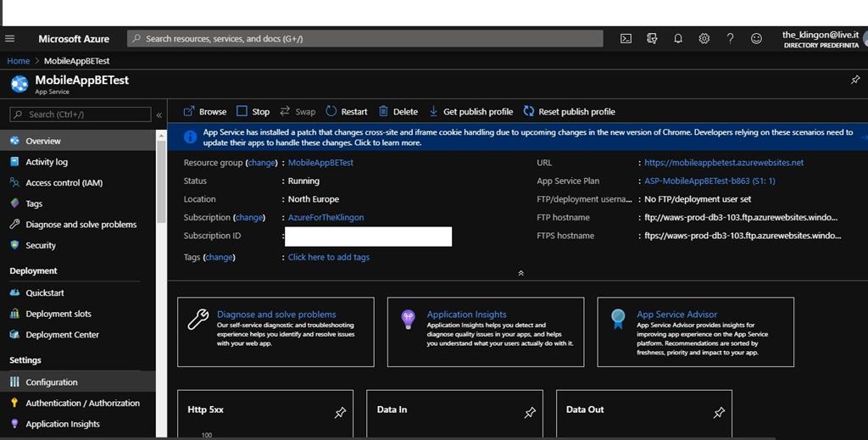Change the subscription
The image size is (868, 440).
point(249,218)
